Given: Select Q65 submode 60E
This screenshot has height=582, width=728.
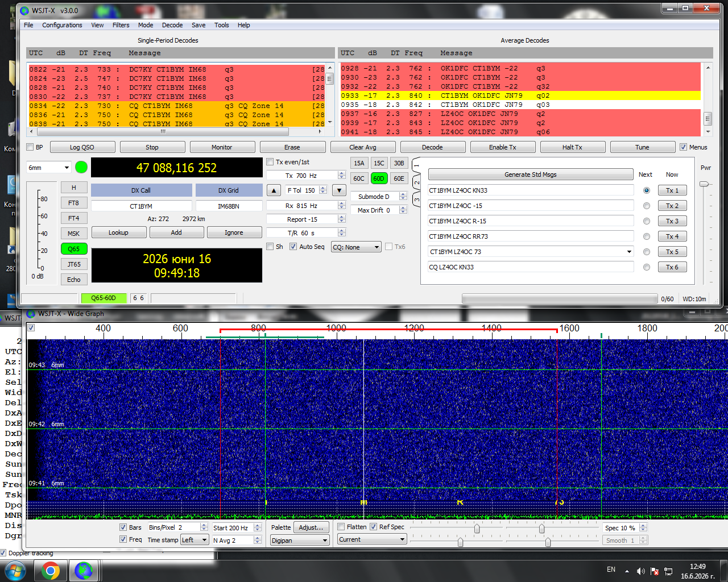Looking at the screenshot, I should [399, 178].
